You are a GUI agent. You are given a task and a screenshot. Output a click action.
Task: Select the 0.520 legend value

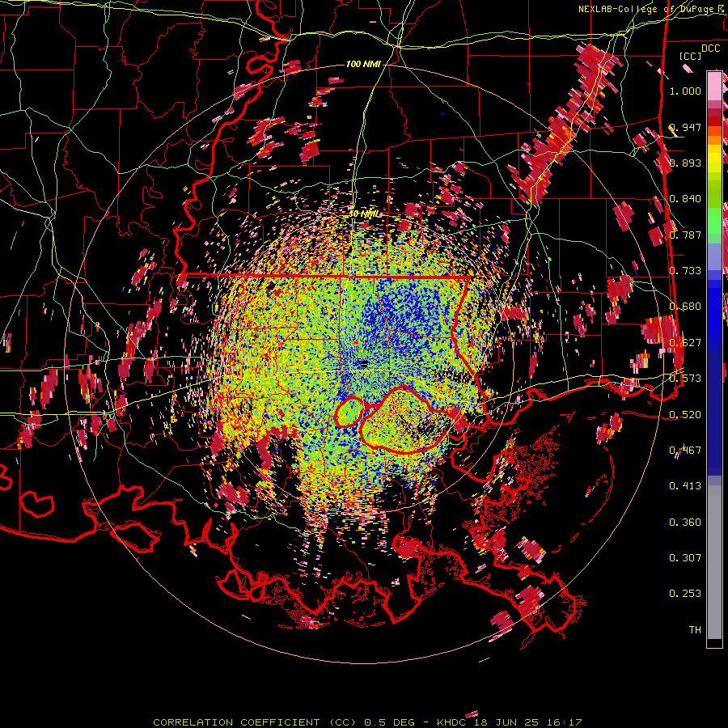click(685, 414)
